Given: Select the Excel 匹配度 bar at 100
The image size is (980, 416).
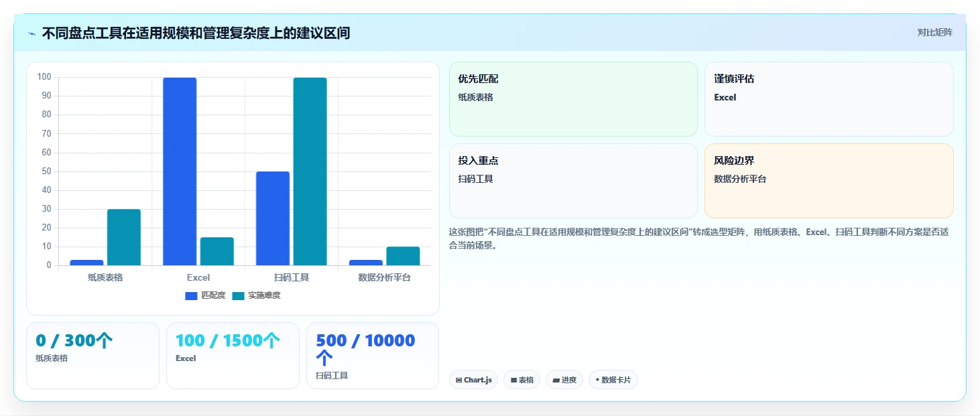Looking at the screenshot, I should 180,171.
